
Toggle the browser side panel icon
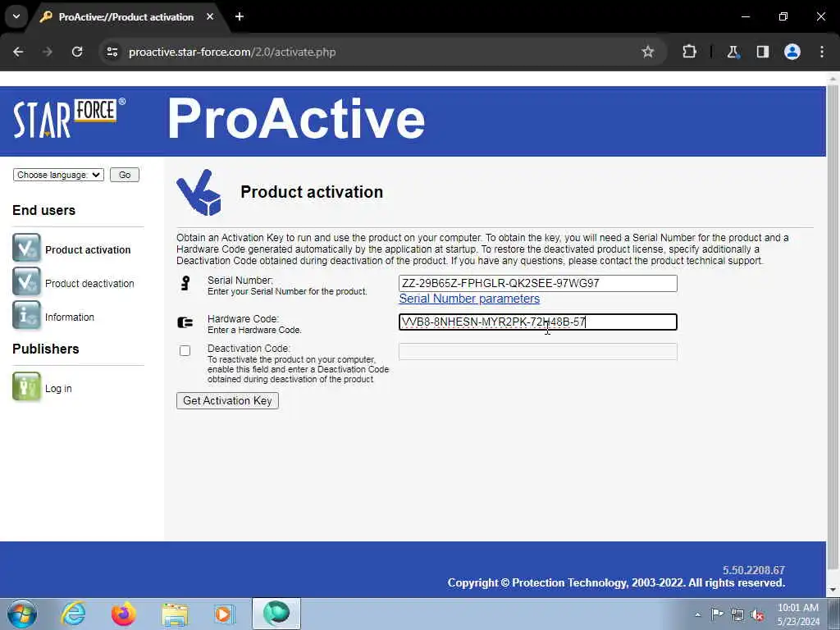tap(762, 52)
